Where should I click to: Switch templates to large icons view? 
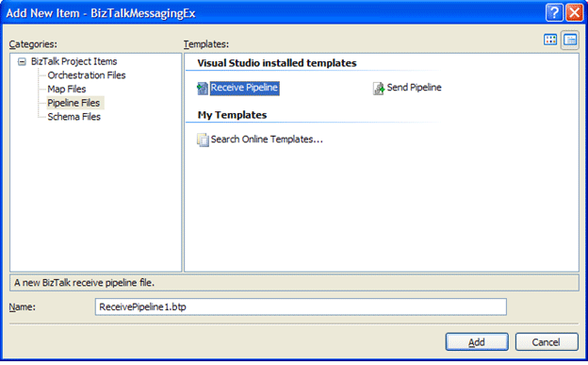[550, 40]
